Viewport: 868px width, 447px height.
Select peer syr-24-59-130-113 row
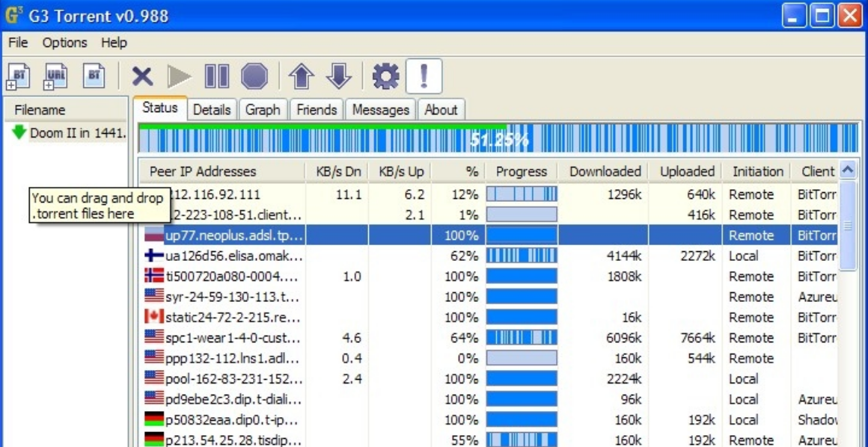tap(487, 297)
